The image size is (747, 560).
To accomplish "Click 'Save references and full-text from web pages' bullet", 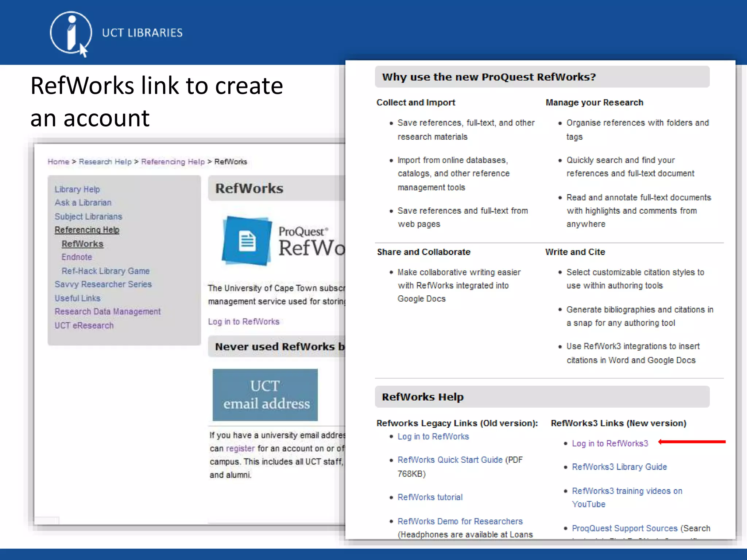I will tap(462, 217).
